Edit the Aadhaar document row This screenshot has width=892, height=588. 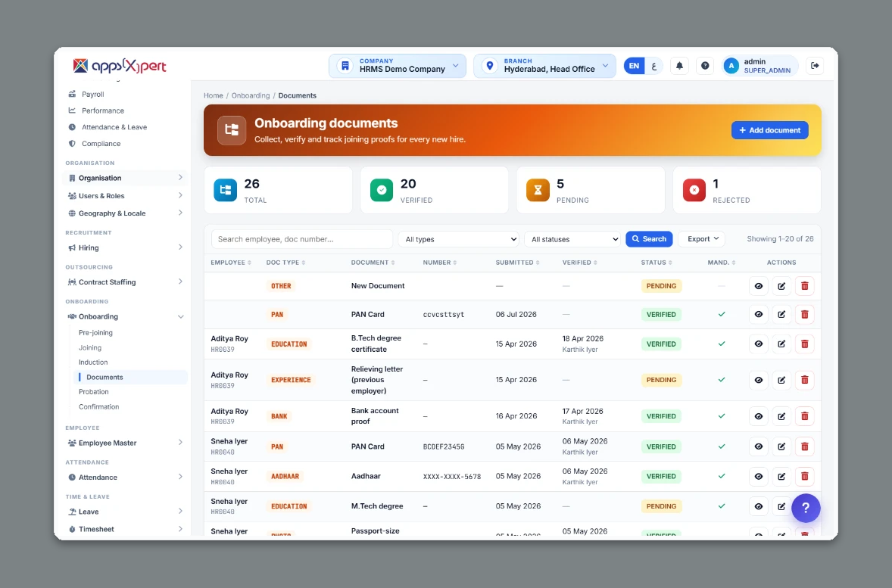coord(781,477)
